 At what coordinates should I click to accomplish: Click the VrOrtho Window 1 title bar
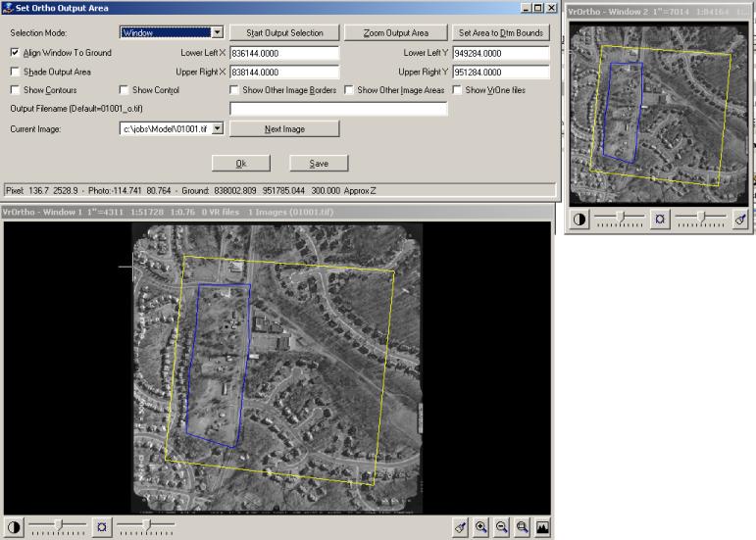point(277,212)
